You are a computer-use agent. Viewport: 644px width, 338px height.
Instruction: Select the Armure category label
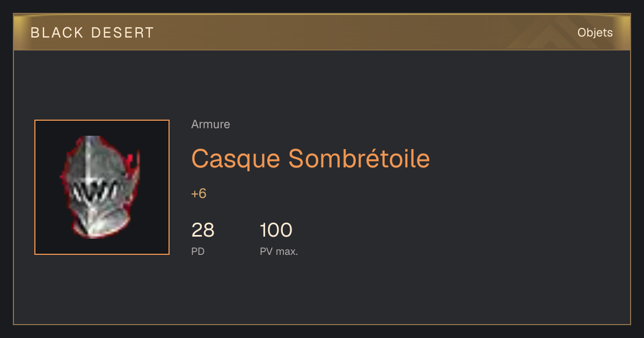point(210,124)
